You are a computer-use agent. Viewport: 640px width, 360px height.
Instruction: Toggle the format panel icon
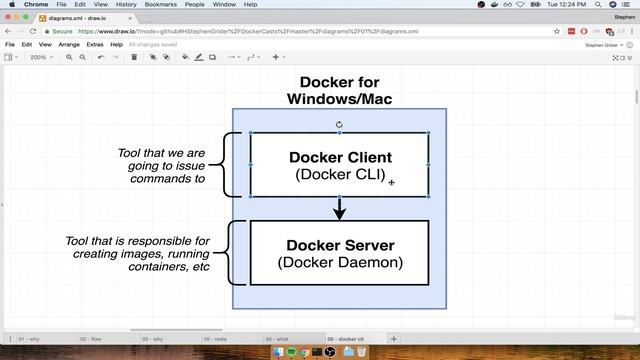point(623,58)
